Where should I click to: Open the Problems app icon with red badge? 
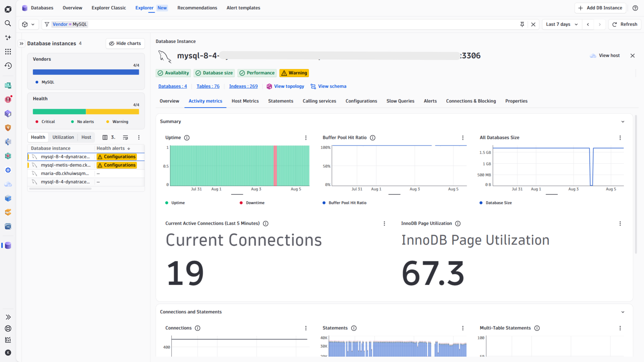pos(8,99)
